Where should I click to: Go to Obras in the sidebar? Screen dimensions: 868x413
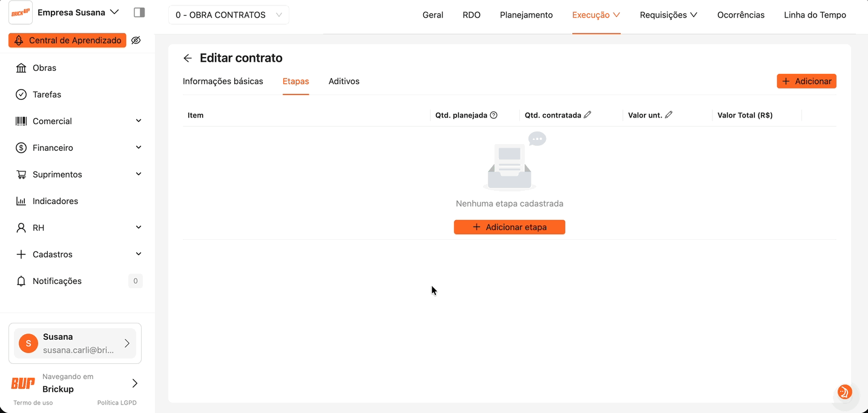(x=44, y=68)
